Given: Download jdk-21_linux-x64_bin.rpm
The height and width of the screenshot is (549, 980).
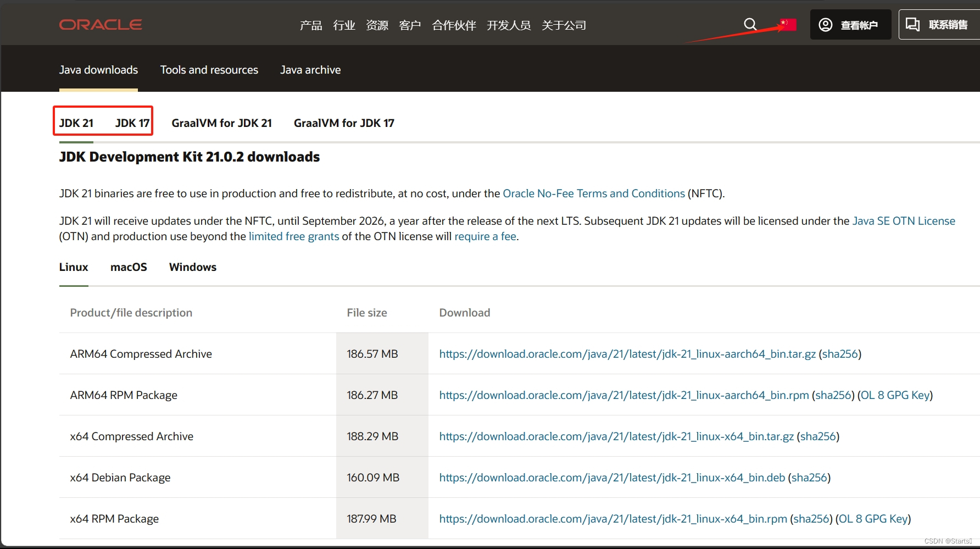Looking at the screenshot, I should point(613,519).
